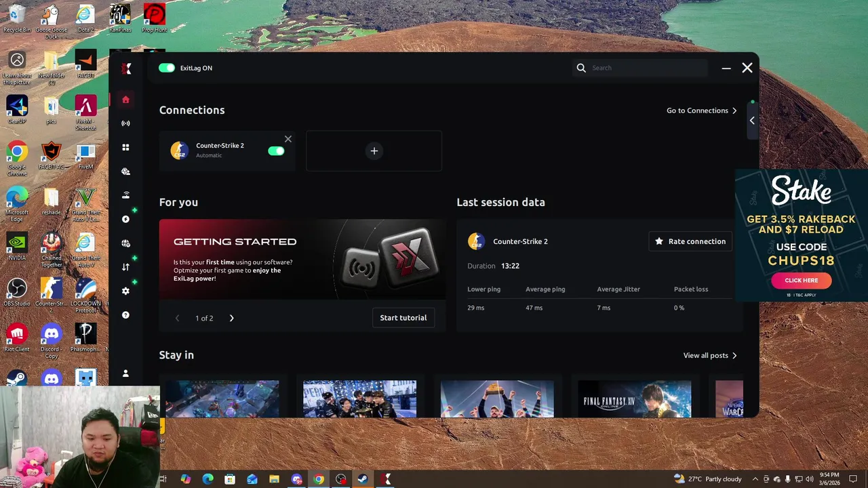This screenshot has width=868, height=488.
Task: Open the trophy celebration post thumbnail
Action: [x=497, y=399]
